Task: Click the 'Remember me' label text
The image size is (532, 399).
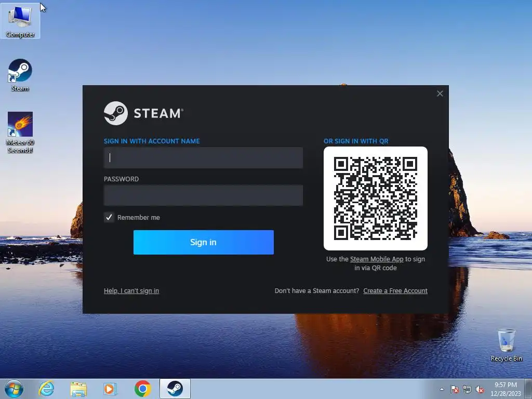Action: click(x=138, y=218)
